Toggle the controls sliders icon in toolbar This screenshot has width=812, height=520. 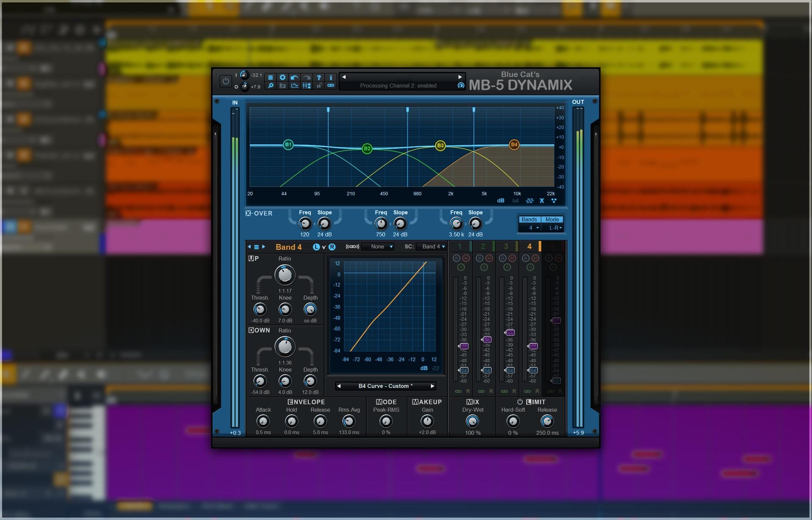[307, 86]
